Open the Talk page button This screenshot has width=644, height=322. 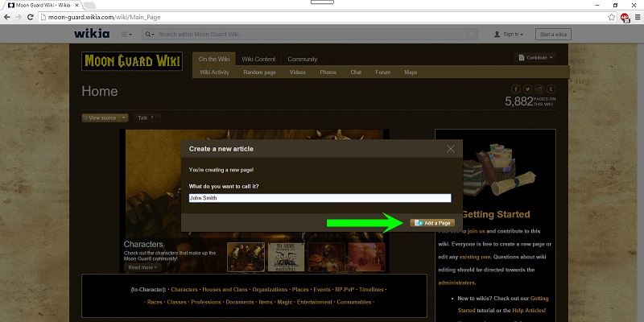click(x=147, y=118)
